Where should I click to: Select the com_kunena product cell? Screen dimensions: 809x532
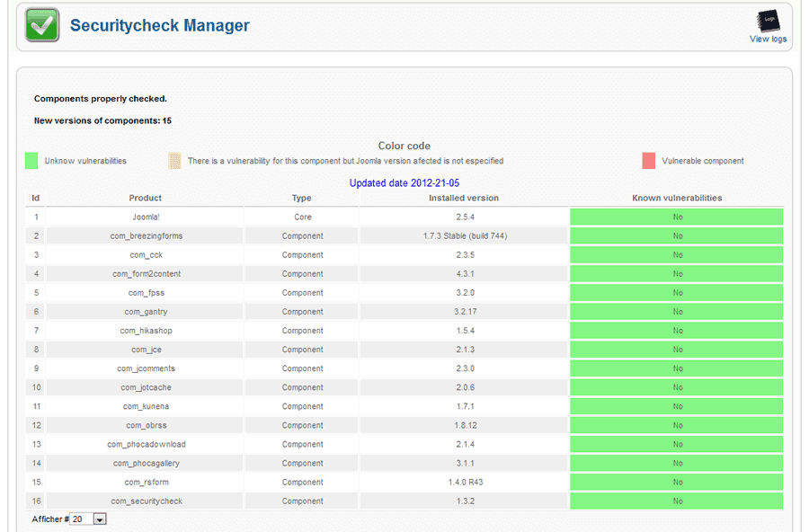[146, 406]
